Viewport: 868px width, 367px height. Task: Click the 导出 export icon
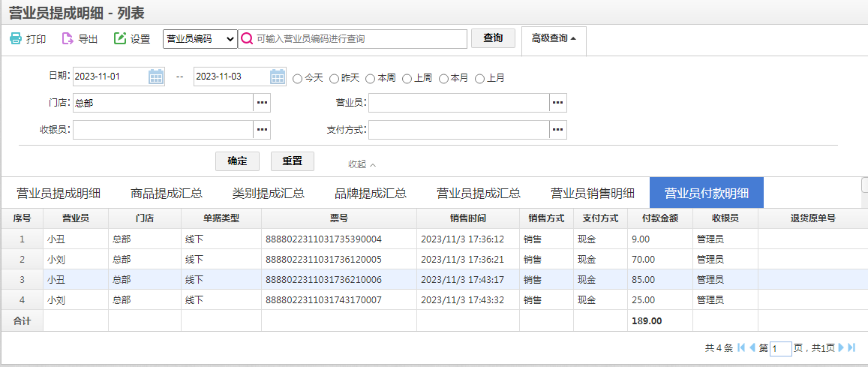click(x=68, y=39)
